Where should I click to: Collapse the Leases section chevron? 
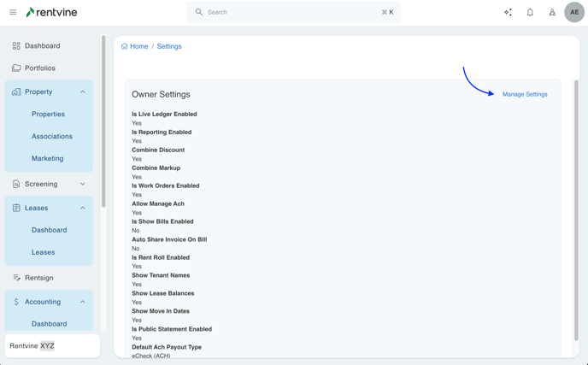click(x=83, y=209)
